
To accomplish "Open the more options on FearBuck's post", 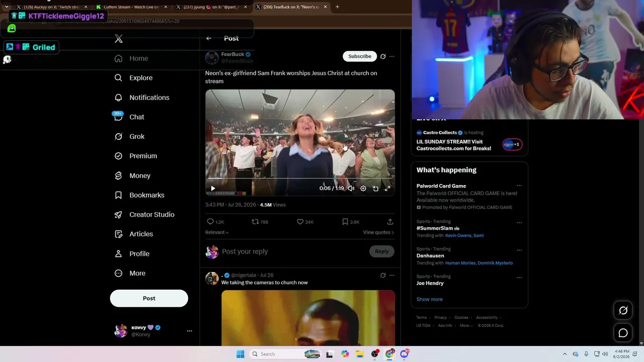I will (x=392, y=56).
